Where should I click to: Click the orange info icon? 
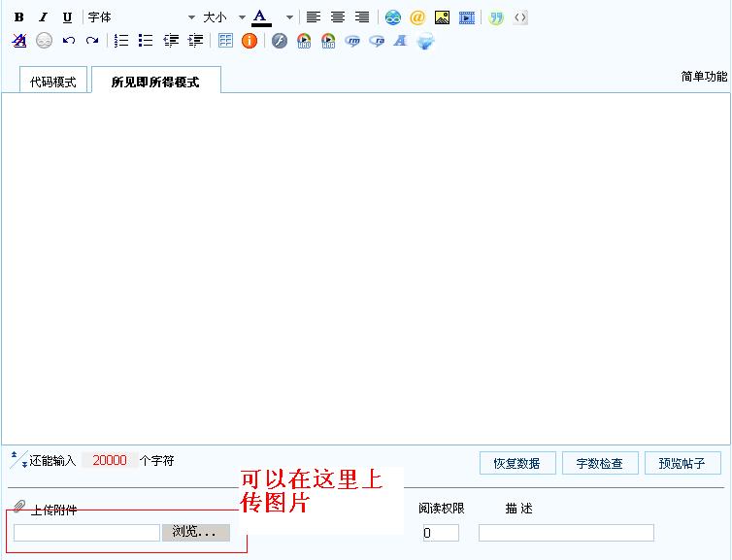pyautogui.click(x=250, y=41)
